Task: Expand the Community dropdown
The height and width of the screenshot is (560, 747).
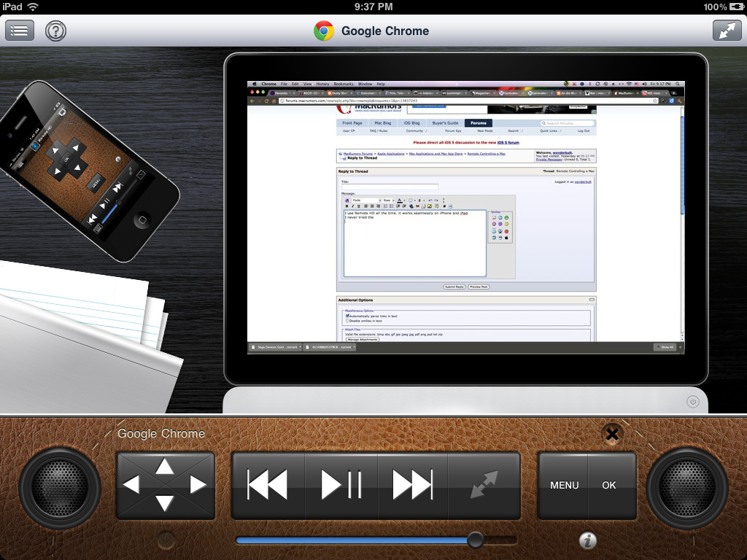Action: [x=417, y=131]
